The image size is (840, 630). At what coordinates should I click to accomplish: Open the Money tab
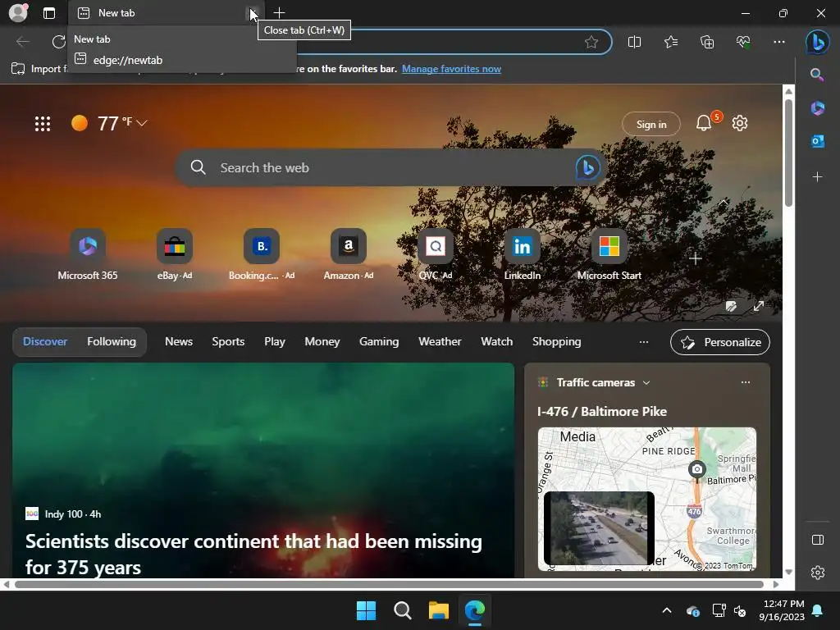tap(322, 341)
